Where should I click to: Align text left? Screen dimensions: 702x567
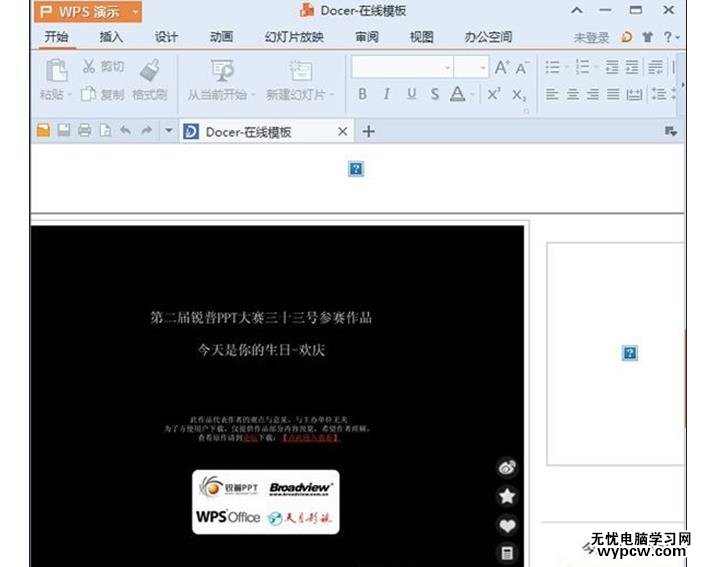552,94
